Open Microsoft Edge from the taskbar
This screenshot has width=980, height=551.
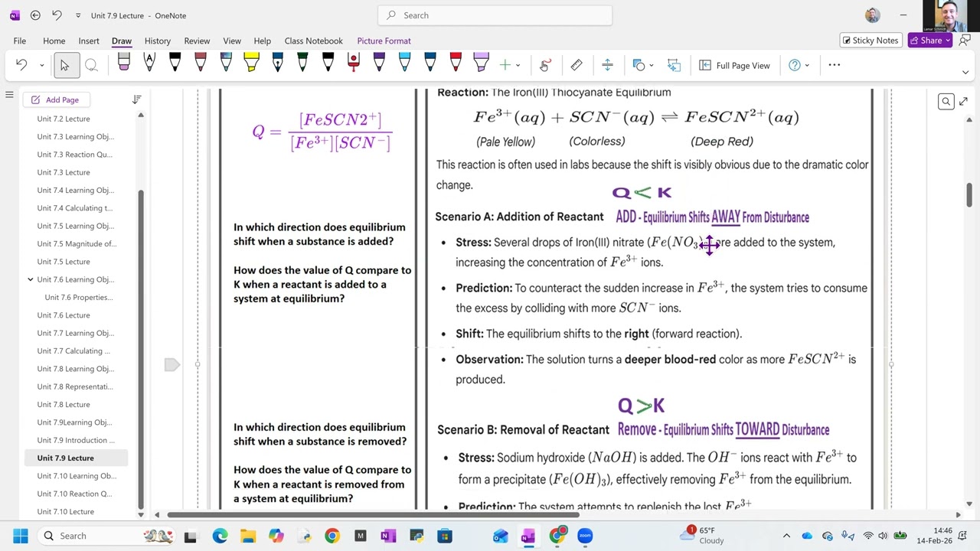click(220, 536)
